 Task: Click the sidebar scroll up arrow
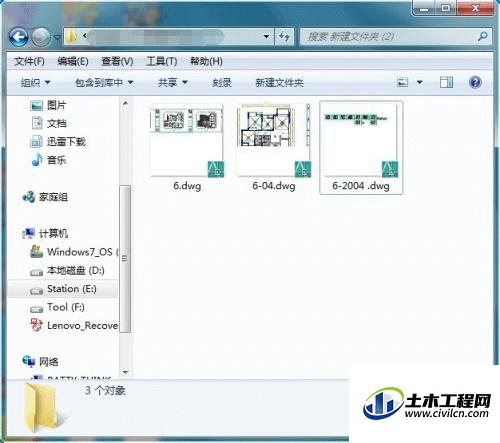125,103
